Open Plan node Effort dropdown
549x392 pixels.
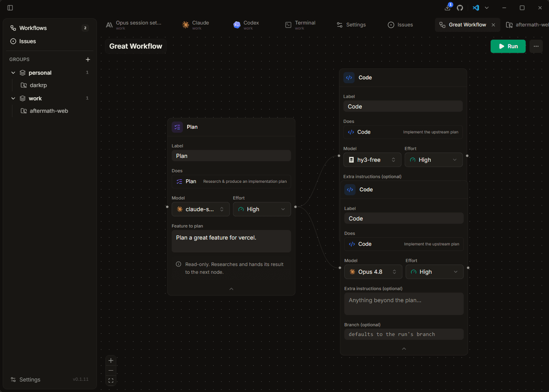(262, 209)
